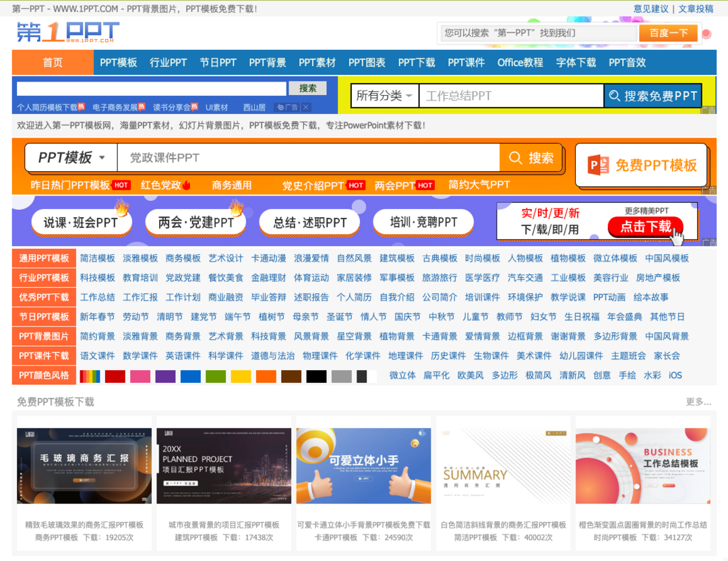
Task: Click the 总结·述职PPT pill button
Action: click(x=310, y=223)
